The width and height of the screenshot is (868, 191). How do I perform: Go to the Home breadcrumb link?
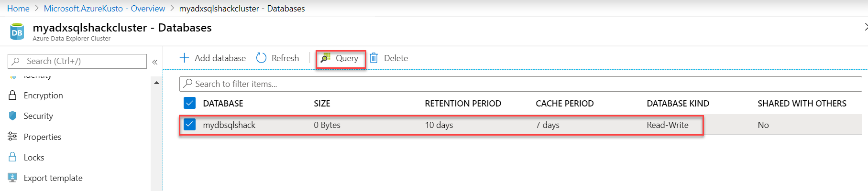pyautogui.click(x=18, y=9)
